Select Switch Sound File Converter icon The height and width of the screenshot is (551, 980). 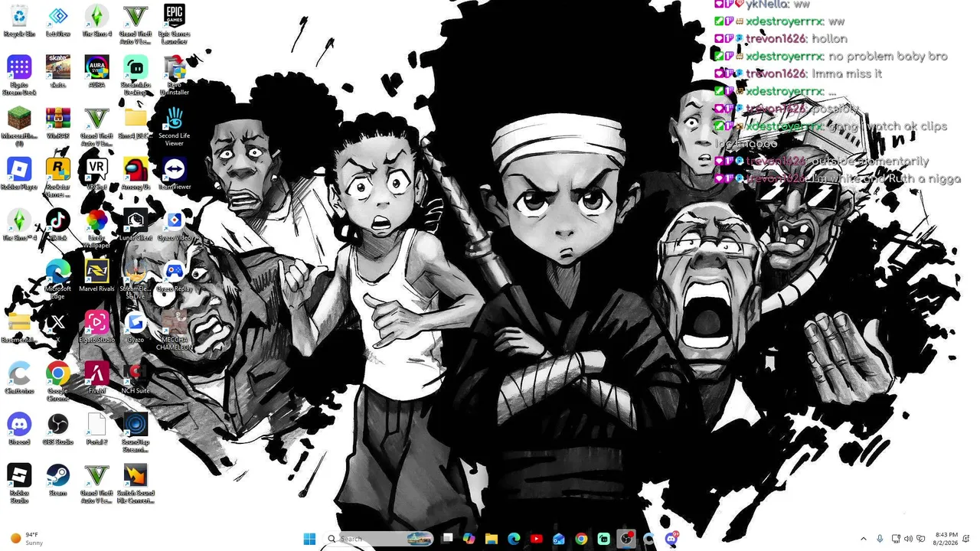tap(136, 484)
